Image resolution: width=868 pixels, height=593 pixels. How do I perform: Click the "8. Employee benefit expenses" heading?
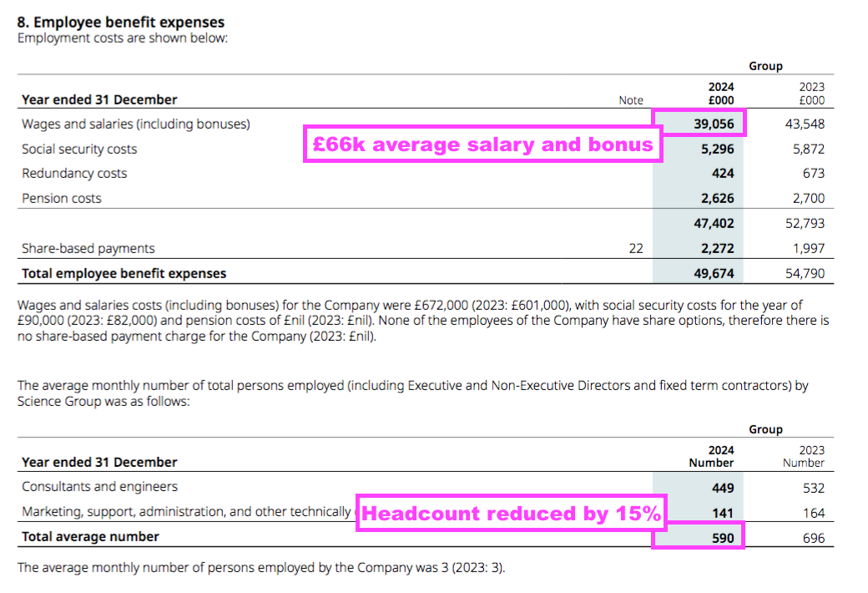point(121,23)
